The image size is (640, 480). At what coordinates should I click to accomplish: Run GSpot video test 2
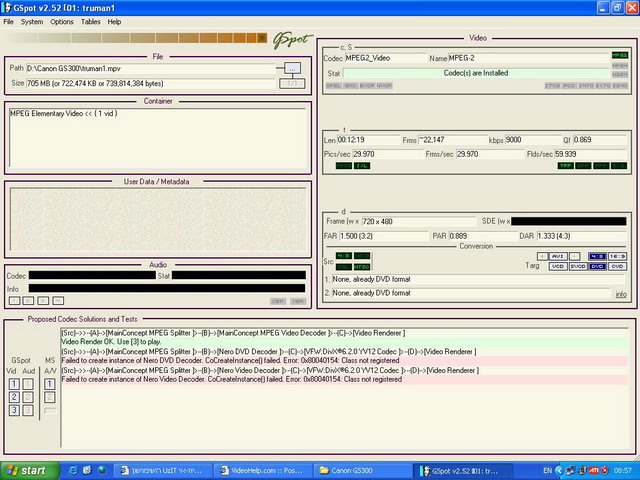(14, 397)
